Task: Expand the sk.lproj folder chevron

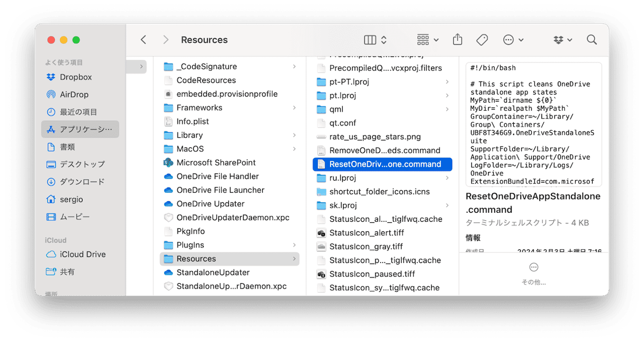Action: (x=447, y=205)
